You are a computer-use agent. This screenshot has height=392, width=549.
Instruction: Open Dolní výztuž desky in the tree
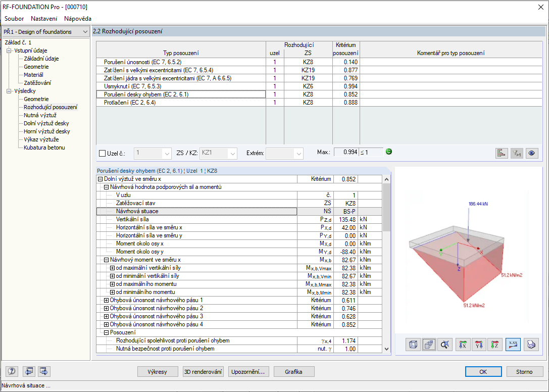[46, 123]
